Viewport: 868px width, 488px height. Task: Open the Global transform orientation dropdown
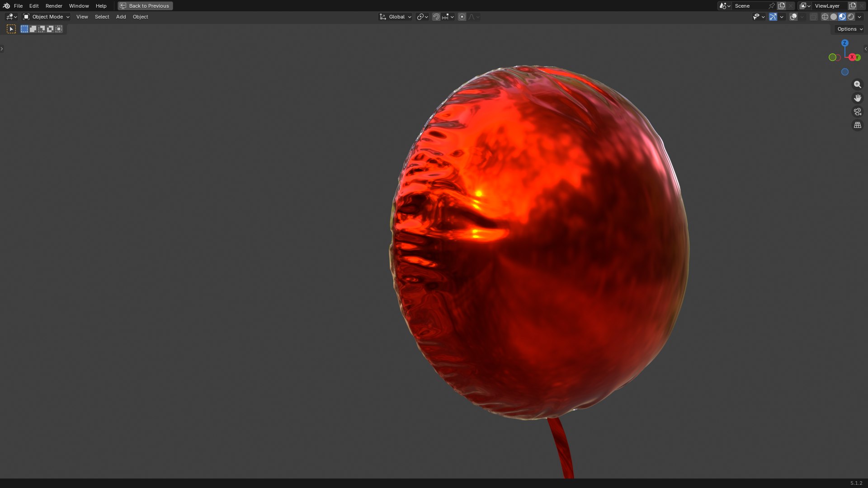[x=395, y=17]
